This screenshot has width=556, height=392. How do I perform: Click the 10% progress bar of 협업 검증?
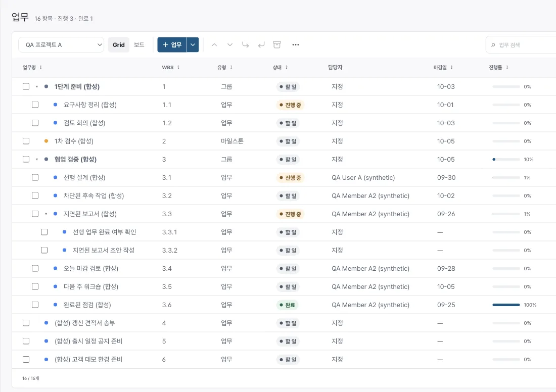tap(506, 160)
